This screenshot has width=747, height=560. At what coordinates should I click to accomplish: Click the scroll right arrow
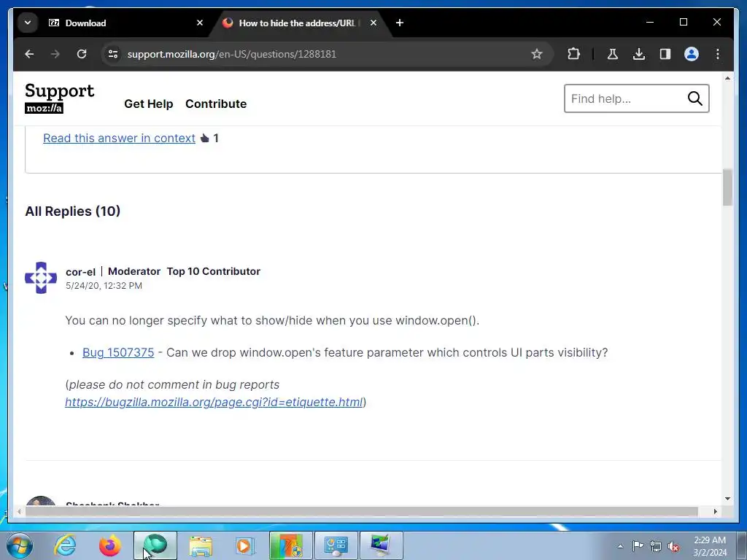click(x=715, y=511)
